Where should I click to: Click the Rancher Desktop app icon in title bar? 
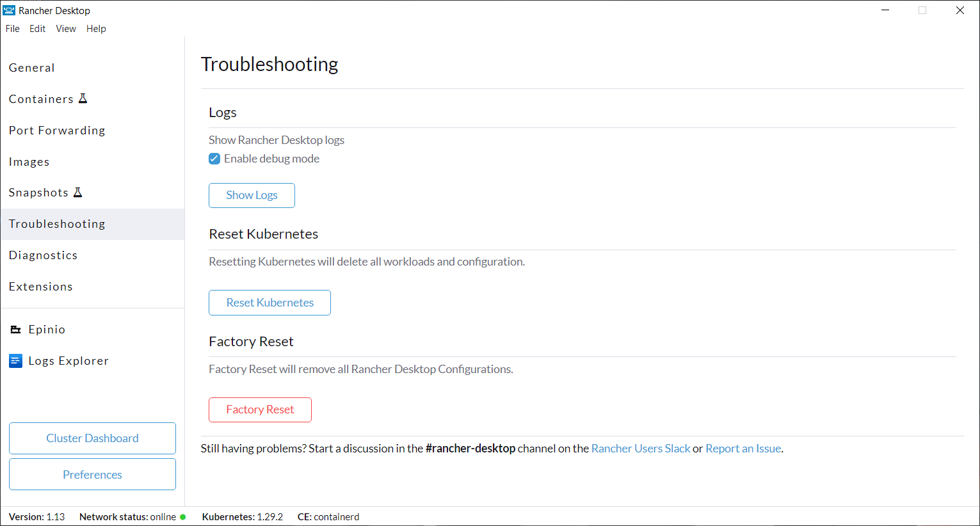[x=9, y=10]
